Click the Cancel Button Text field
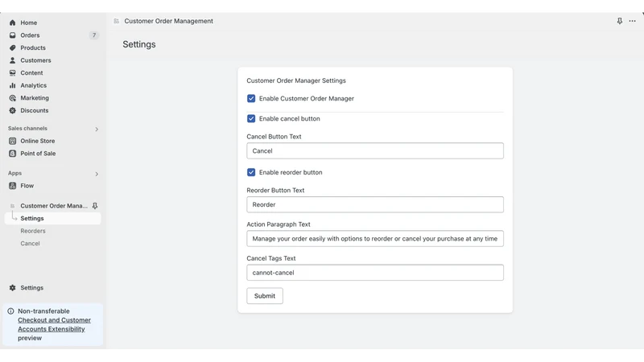 tap(375, 150)
